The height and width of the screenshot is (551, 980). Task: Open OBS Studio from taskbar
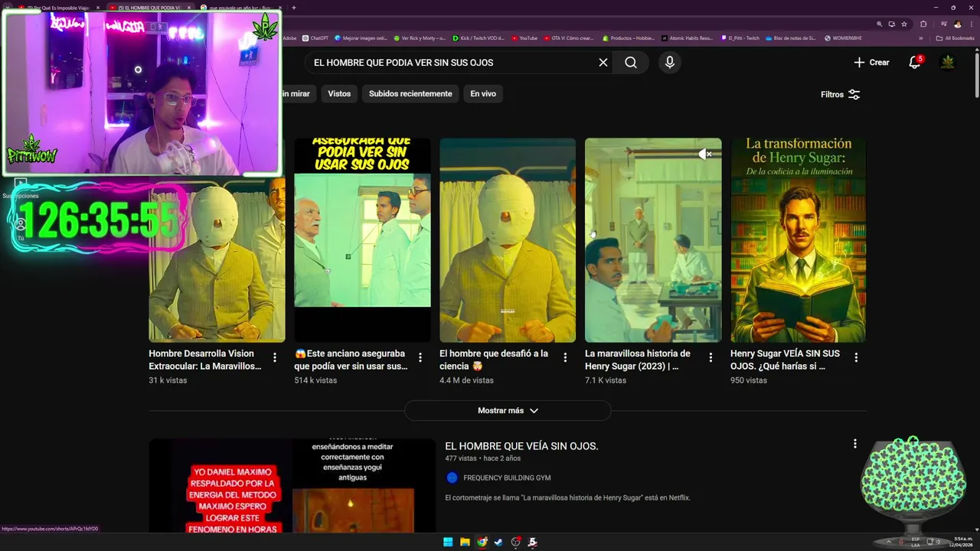pyautogui.click(x=516, y=542)
